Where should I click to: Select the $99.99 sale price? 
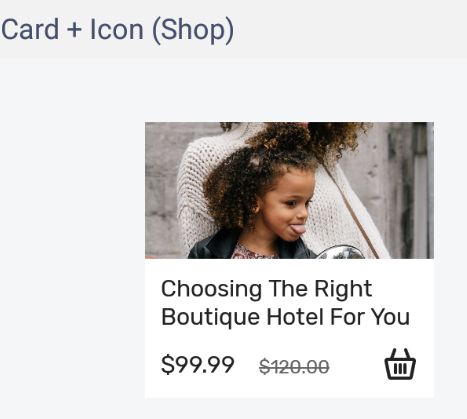pyautogui.click(x=198, y=364)
